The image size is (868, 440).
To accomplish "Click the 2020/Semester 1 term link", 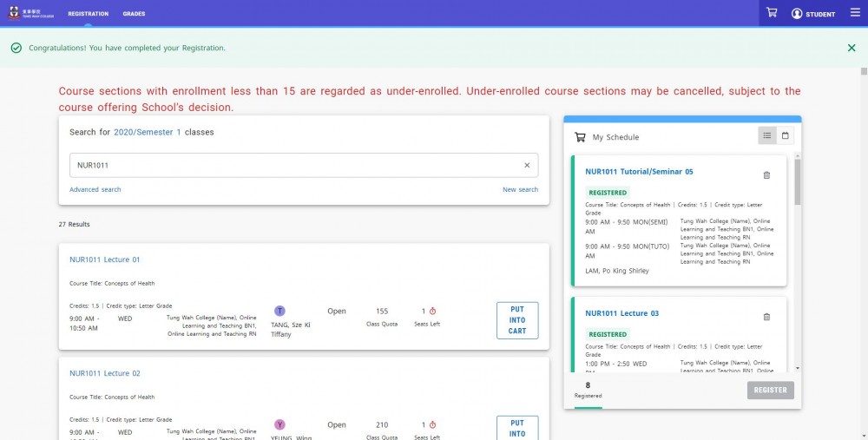I will click(x=148, y=132).
